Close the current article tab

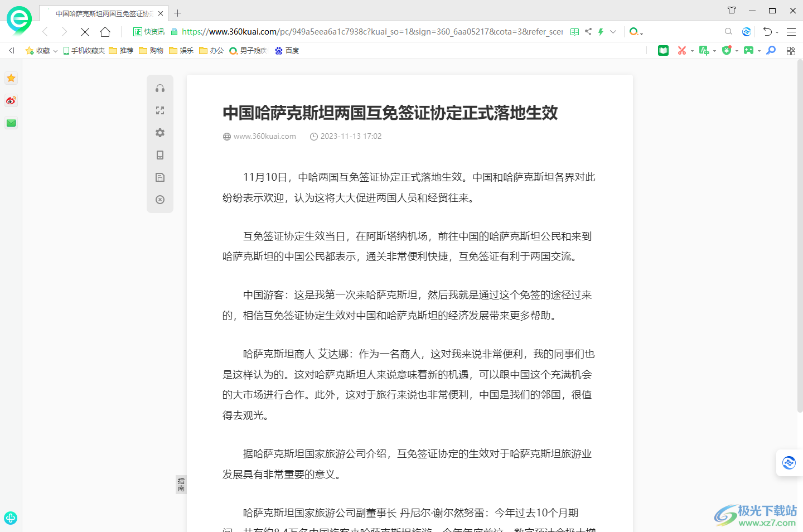point(161,13)
